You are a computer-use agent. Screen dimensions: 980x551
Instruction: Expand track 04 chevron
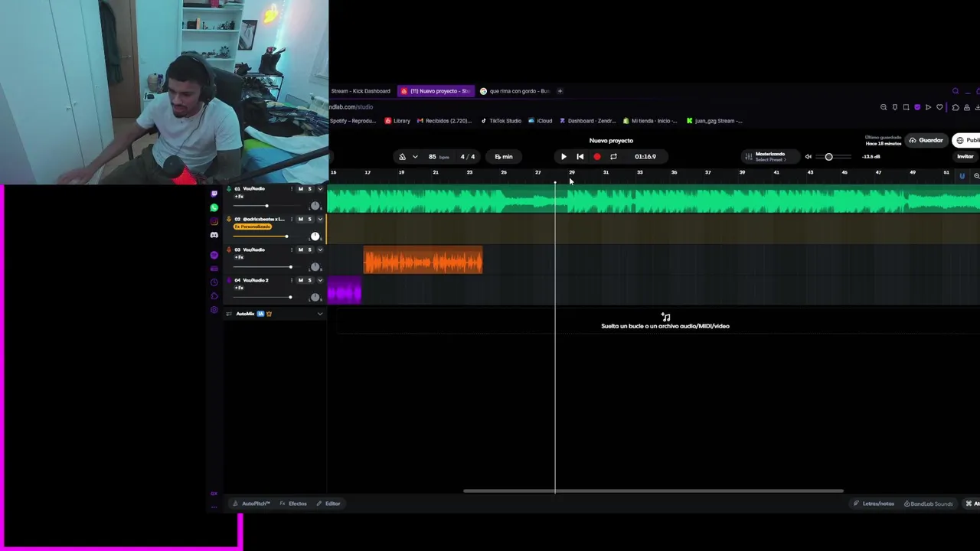[320, 281]
